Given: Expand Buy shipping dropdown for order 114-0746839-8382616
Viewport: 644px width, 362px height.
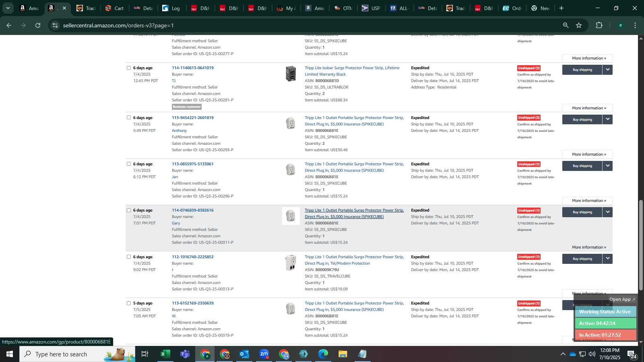Looking at the screenshot, I should coord(608,212).
